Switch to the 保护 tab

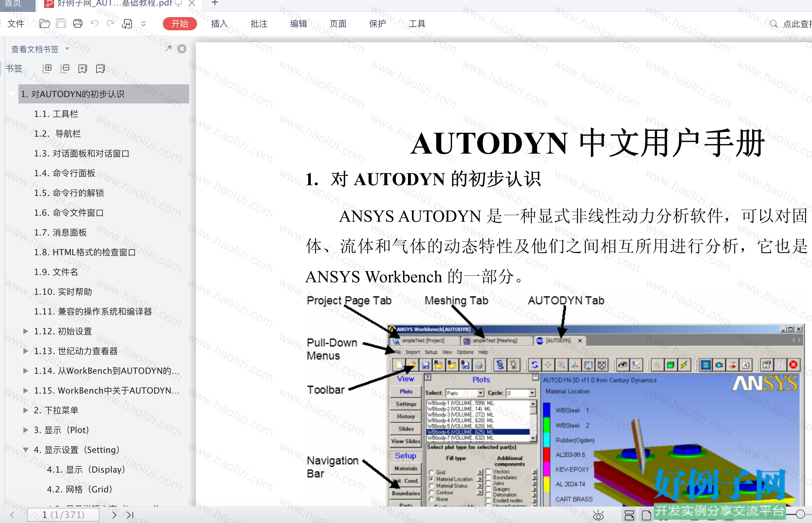coord(377,24)
